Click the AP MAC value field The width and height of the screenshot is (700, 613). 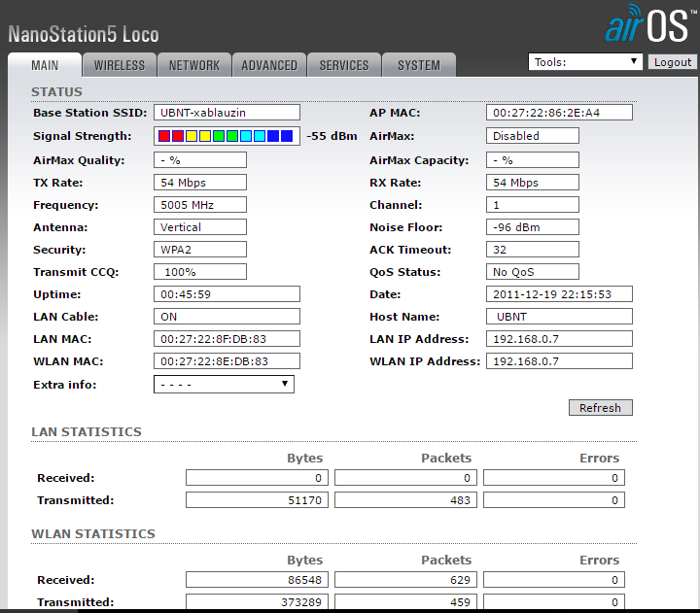click(559, 113)
